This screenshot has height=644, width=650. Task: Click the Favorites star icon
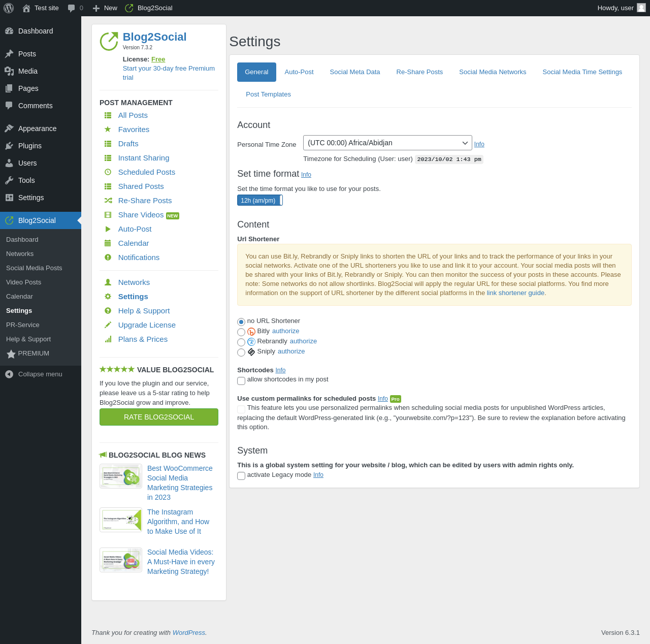click(108, 130)
